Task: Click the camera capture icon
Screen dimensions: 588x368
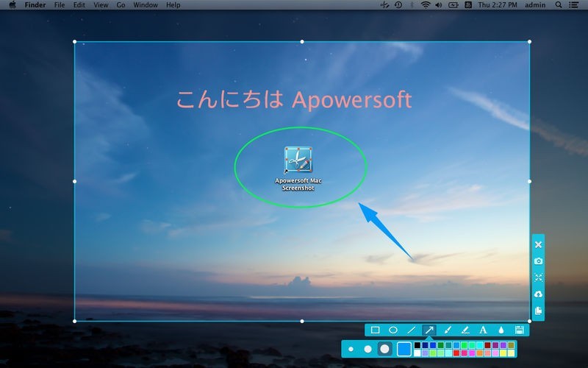Action: 538,261
